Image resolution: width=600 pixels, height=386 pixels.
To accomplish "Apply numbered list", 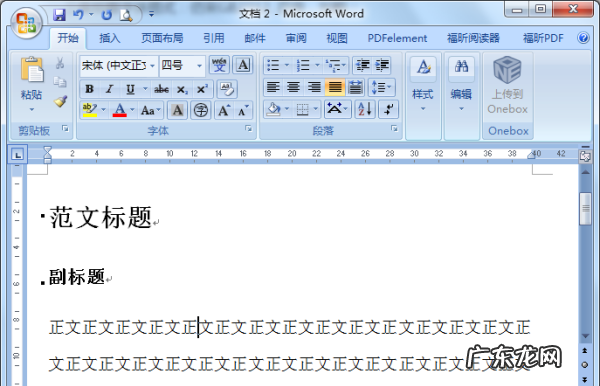I will pos(303,65).
